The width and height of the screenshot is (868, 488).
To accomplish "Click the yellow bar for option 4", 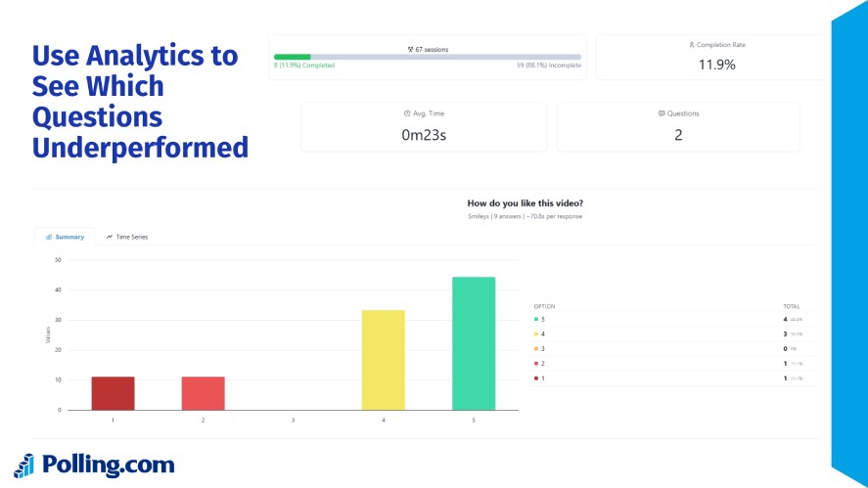I will click(383, 360).
